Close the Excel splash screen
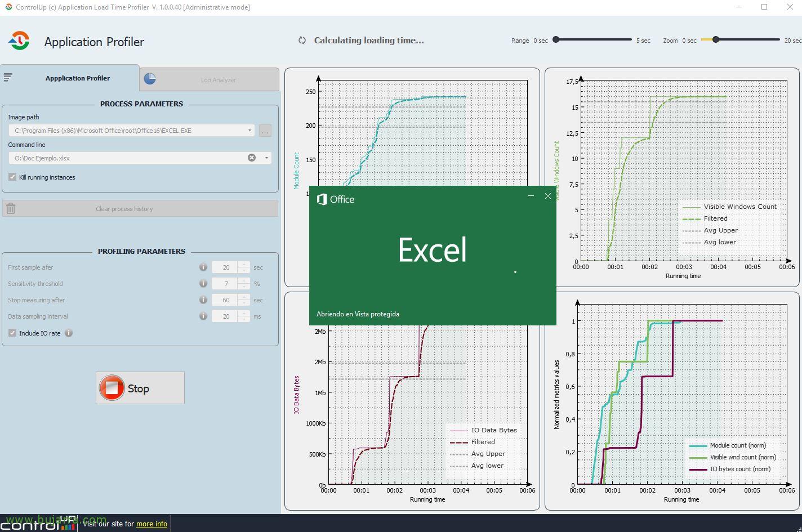The width and height of the screenshot is (802, 532). pyautogui.click(x=548, y=196)
